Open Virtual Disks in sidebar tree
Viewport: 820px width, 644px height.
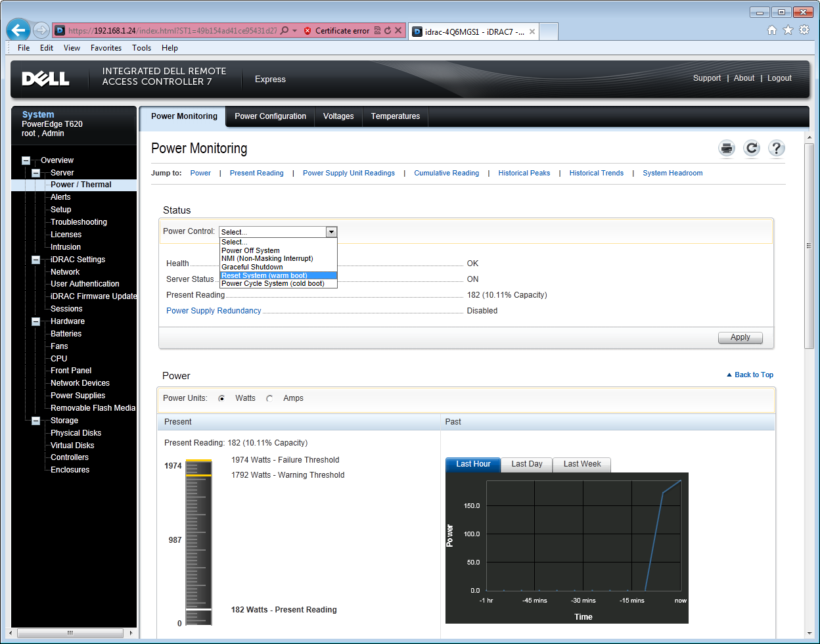72,446
